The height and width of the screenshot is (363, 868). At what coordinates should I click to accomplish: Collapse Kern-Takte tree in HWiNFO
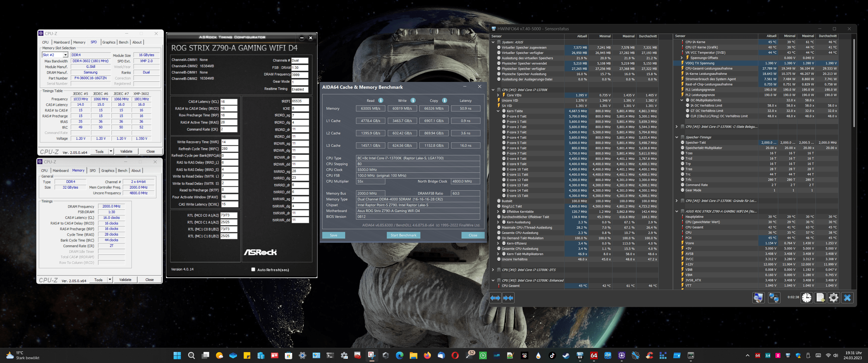(498, 111)
